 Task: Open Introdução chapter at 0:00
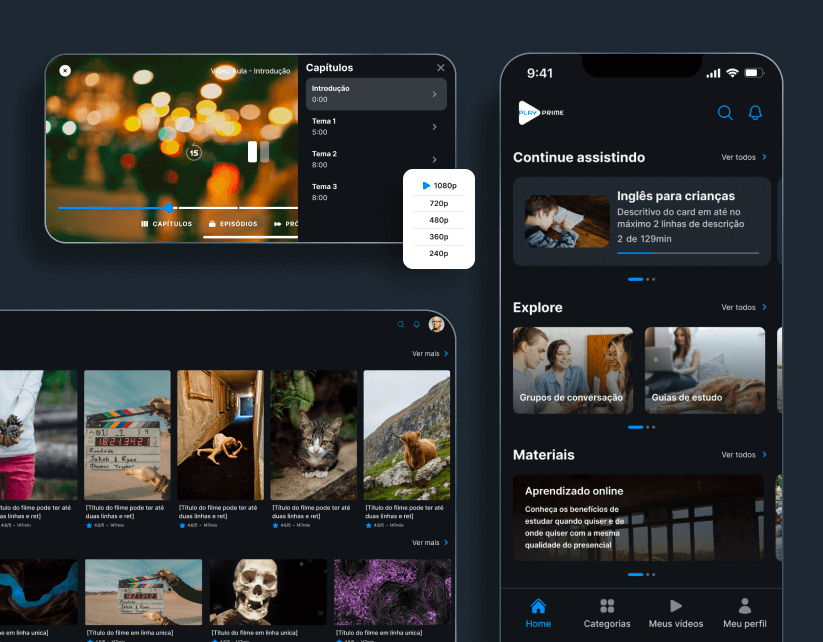tap(376, 94)
